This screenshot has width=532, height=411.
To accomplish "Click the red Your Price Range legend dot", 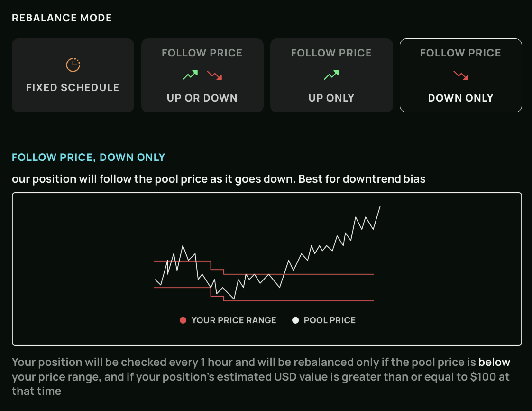I will (x=183, y=320).
